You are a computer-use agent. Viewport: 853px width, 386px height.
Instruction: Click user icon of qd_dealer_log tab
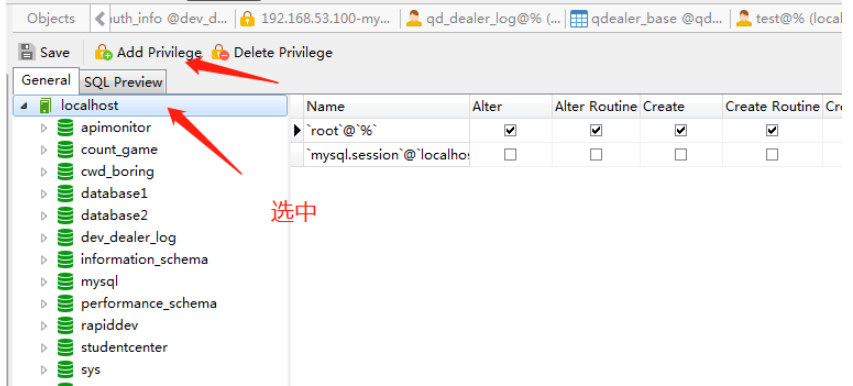pyautogui.click(x=414, y=19)
